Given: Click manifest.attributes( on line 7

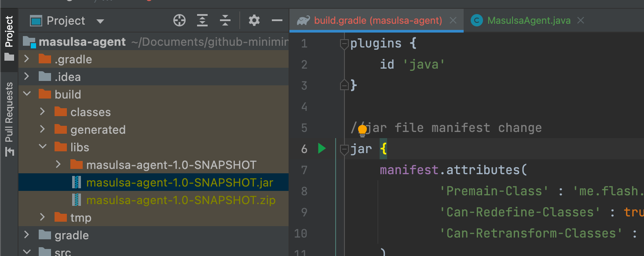Looking at the screenshot, I should pyautogui.click(x=454, y=170).
